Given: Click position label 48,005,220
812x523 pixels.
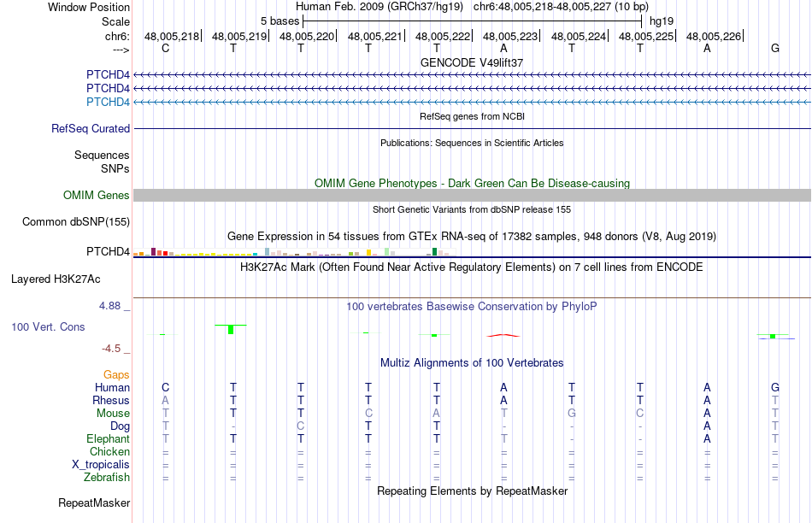Looking at the screenshot, I should (307, 36).
